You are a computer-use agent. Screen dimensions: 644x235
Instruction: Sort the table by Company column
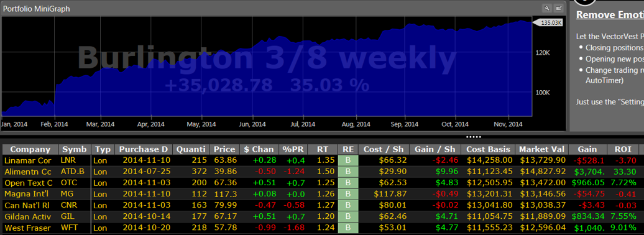point(30,150)
